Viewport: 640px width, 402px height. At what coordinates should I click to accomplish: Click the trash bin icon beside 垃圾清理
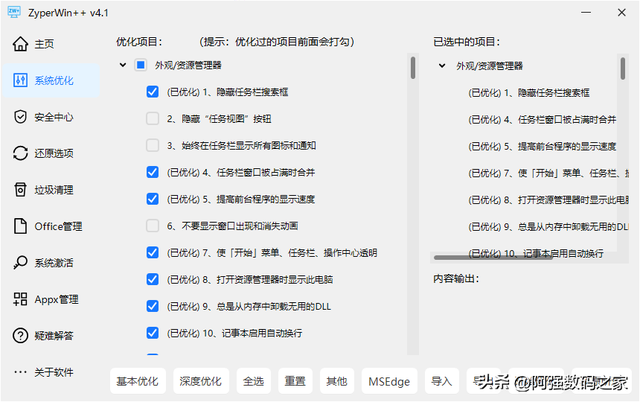click(x=20, y=190)
